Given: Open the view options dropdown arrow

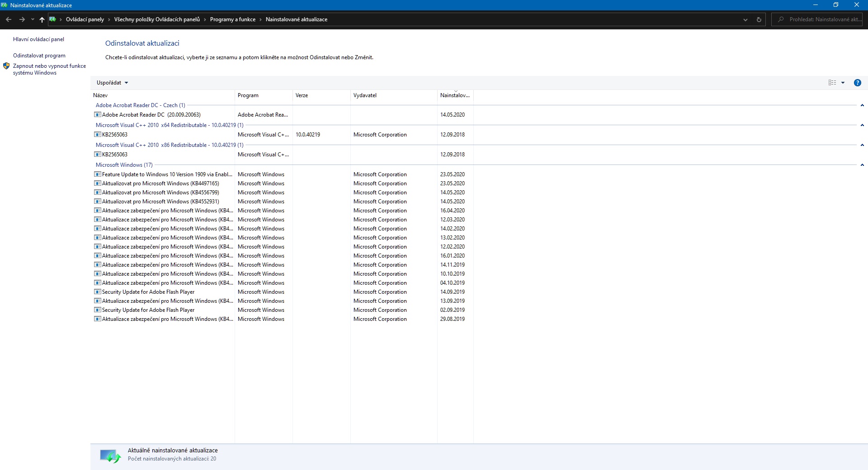Looking at the screenshot, I should click(x=843, y=83).
